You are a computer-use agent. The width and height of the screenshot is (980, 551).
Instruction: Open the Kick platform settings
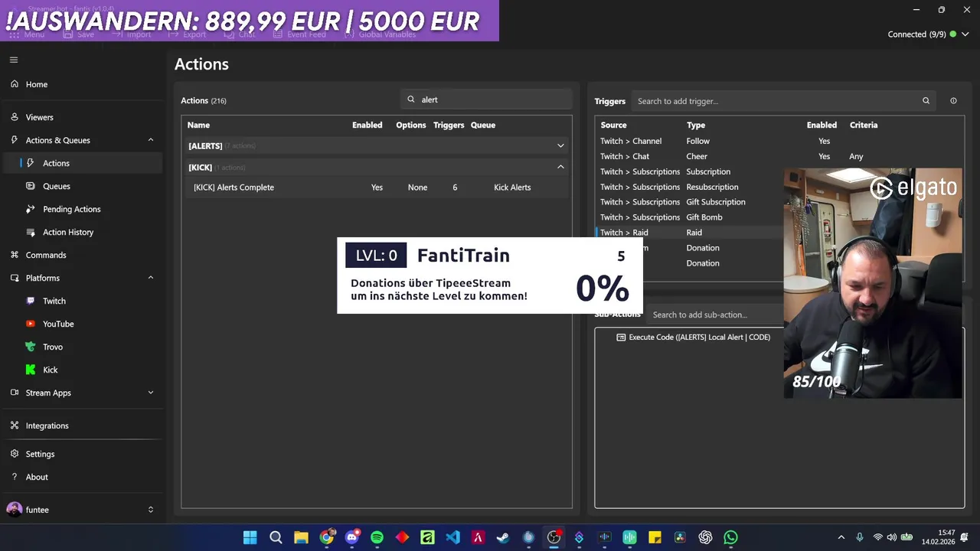[51, 370]
